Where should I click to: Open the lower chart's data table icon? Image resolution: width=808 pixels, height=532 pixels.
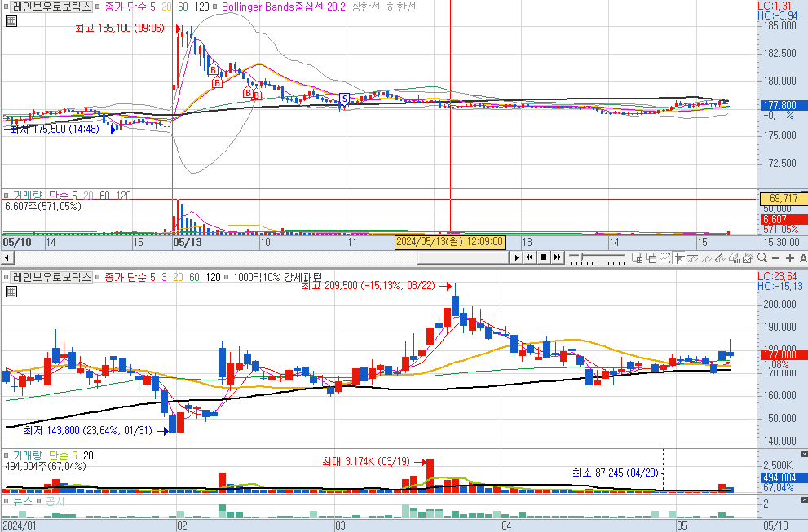pos(11,292)
